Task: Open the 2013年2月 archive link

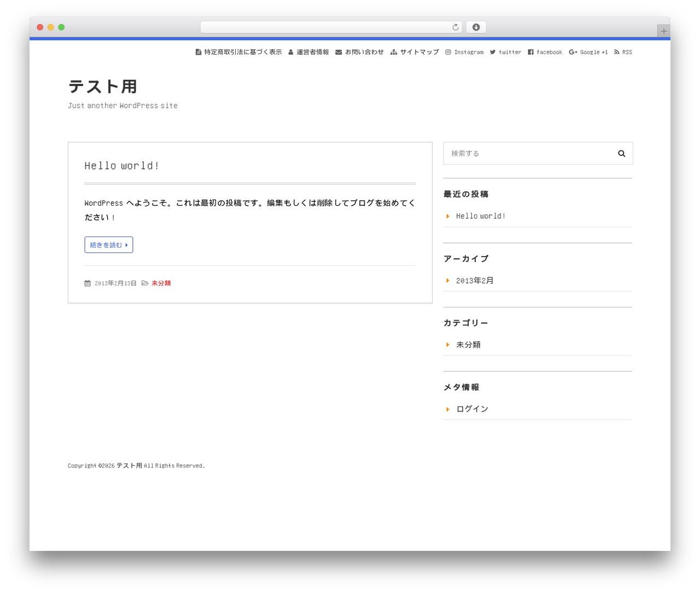Action: pyautogui.click(x=475, y=281)
